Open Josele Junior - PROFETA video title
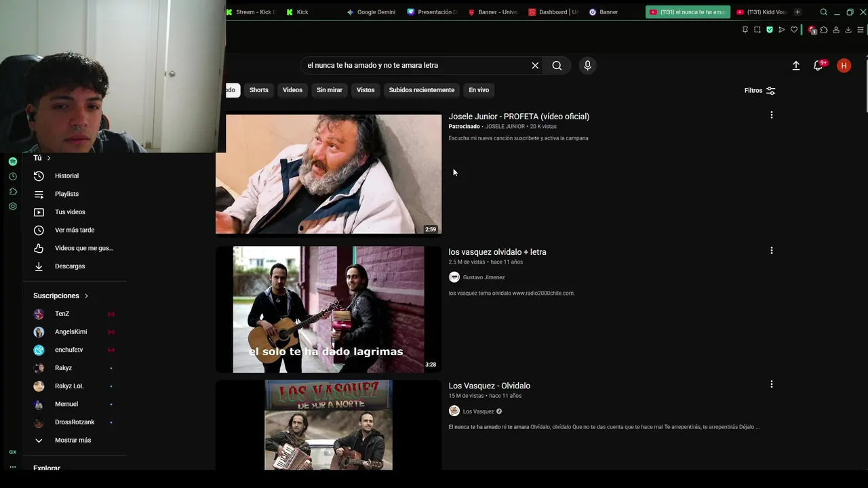Screen dimensions: 868x488 [519, 117]
